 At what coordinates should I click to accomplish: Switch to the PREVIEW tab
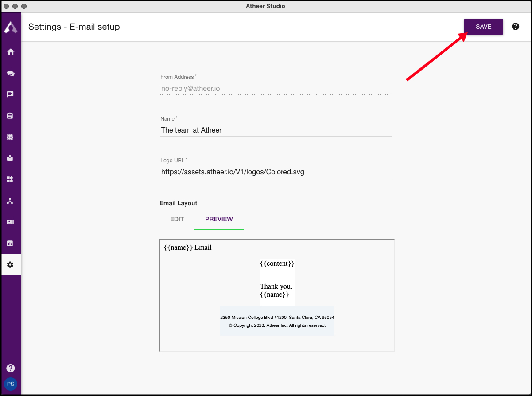(x=219, y=219)
